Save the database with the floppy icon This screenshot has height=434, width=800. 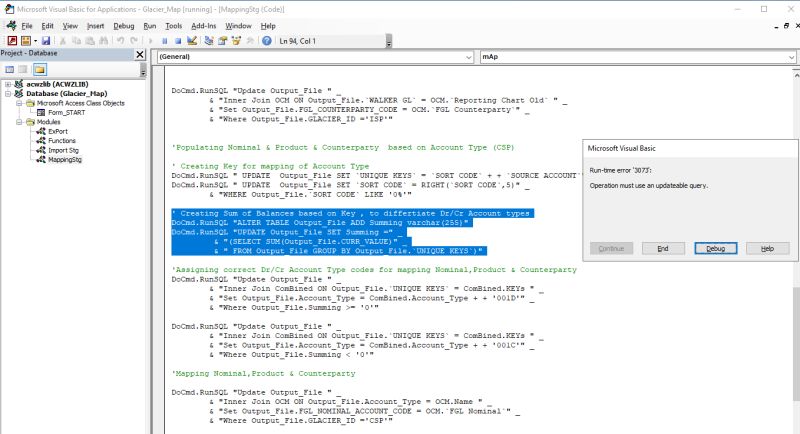click(x=46, y=41)
